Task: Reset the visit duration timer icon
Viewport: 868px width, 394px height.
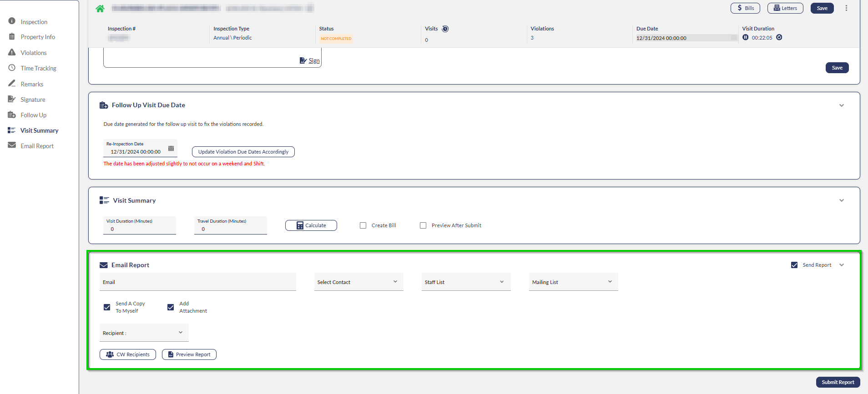Action: click(779, 37)
